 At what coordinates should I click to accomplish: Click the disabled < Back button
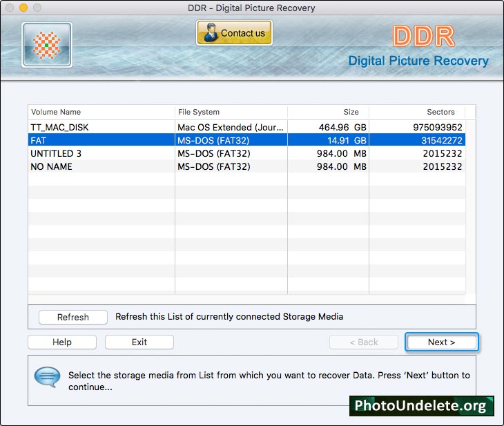coord(364,342)
